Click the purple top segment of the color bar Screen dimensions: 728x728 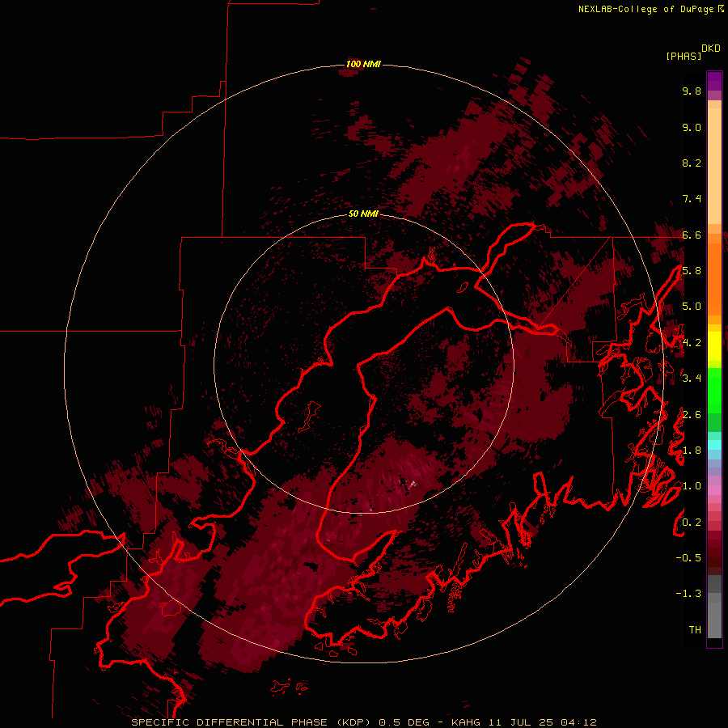pyautogui.click(x=714, y=81)
